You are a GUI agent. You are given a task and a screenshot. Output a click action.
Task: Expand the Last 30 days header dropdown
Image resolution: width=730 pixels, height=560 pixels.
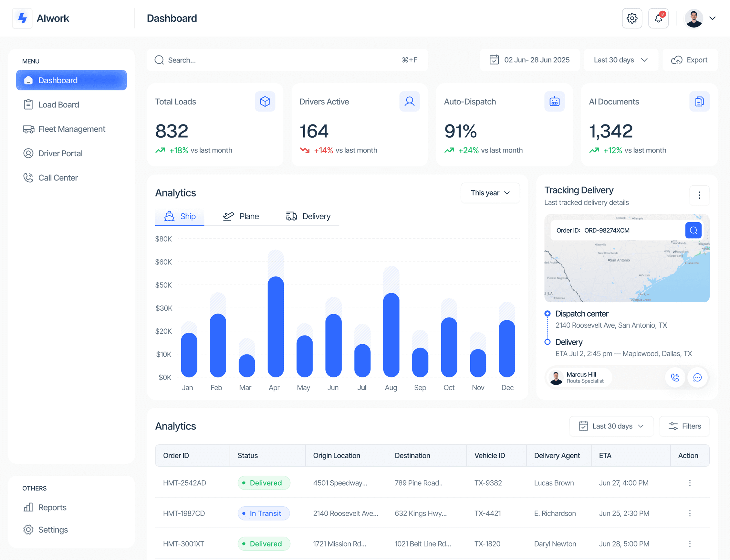click(621, 60)
